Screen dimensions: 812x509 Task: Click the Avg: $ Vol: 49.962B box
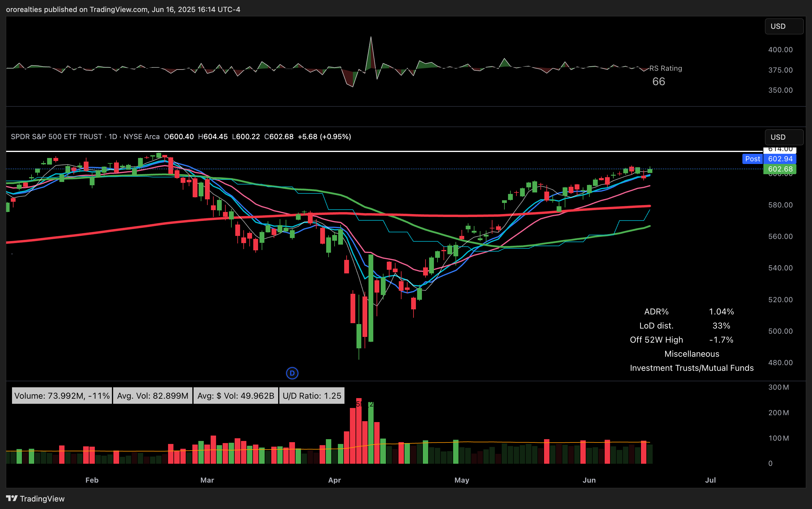pos(236,396)
